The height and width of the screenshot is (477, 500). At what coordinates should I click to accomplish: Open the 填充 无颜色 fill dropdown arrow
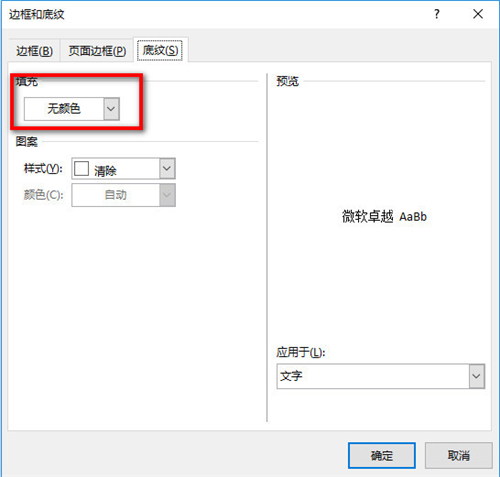tap(111, 109)
